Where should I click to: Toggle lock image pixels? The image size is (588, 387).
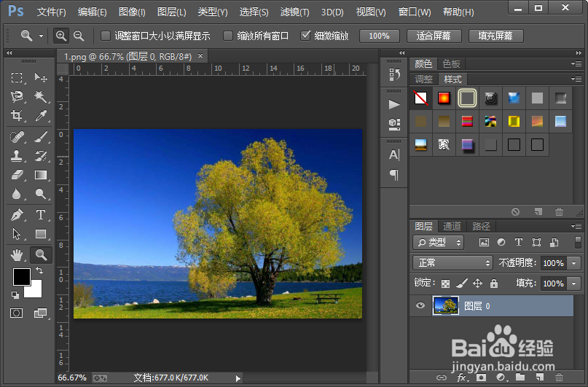[462, 283]
